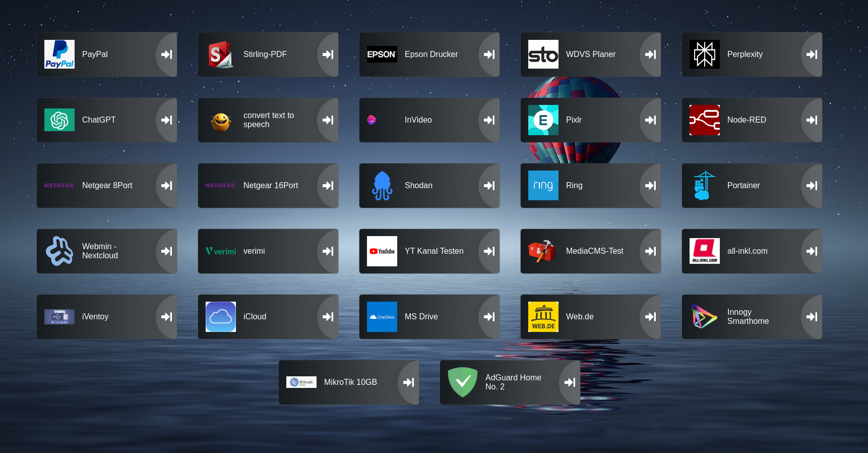Image resolution: width=868 pixels, height=453 pixels.
Task: Click the MikroTik 10GB logo
Action: point(301,382)
